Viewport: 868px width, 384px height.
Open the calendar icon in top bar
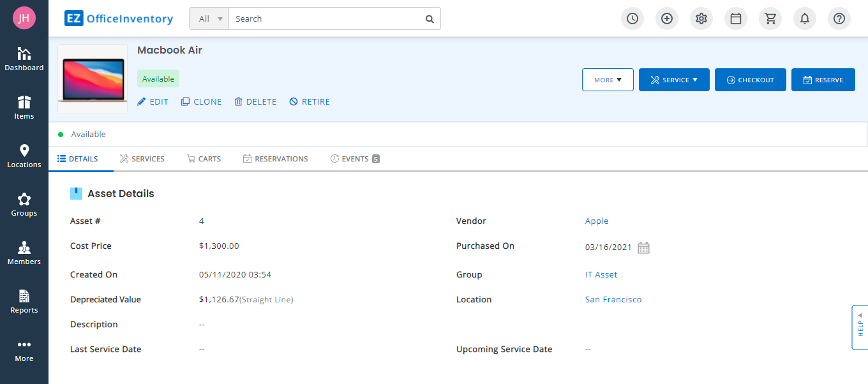736,18
